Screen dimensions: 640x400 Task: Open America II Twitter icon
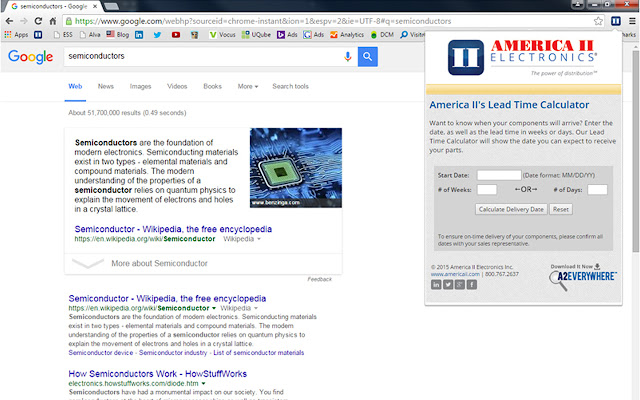[x=448, y=285]
